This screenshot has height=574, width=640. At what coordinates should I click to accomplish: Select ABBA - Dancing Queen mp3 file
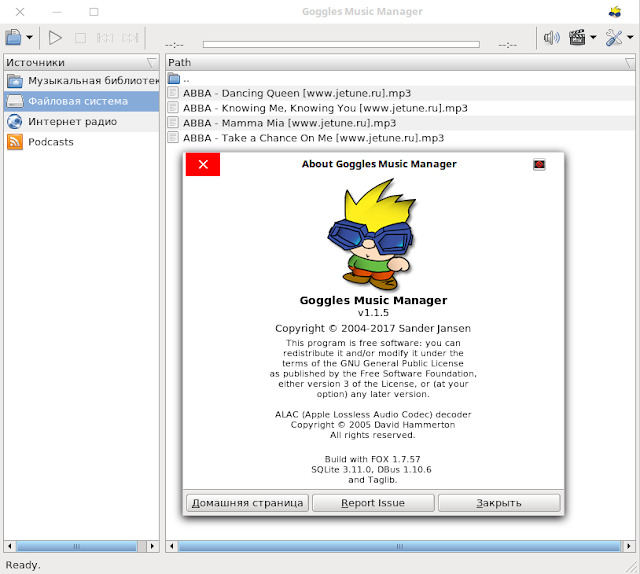[x=400, y=93]
